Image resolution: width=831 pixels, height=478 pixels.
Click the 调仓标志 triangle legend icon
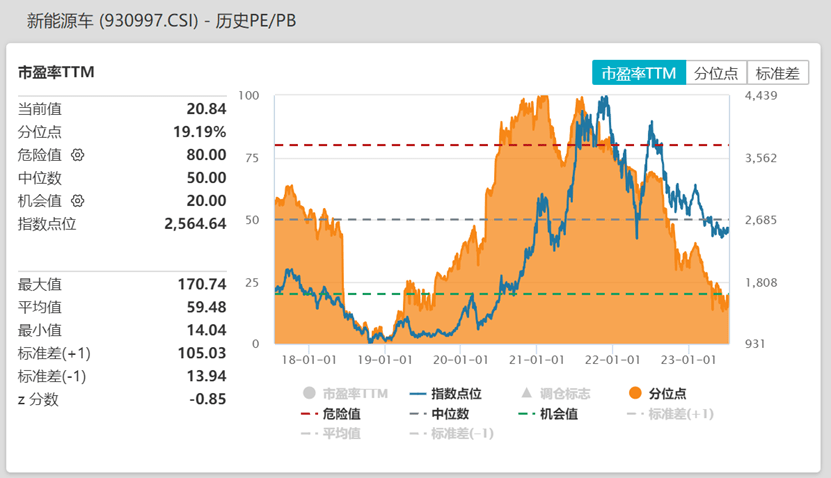(526, 394)
